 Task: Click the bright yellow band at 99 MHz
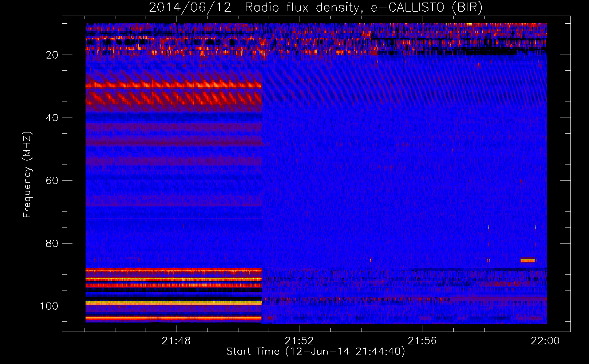pyautogui.click(x=174, y=302)
